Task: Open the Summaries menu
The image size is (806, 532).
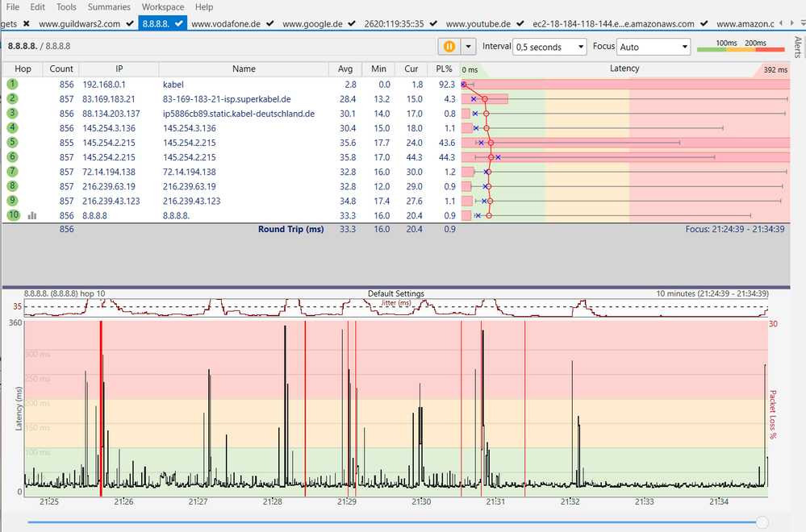Action: 109,6
